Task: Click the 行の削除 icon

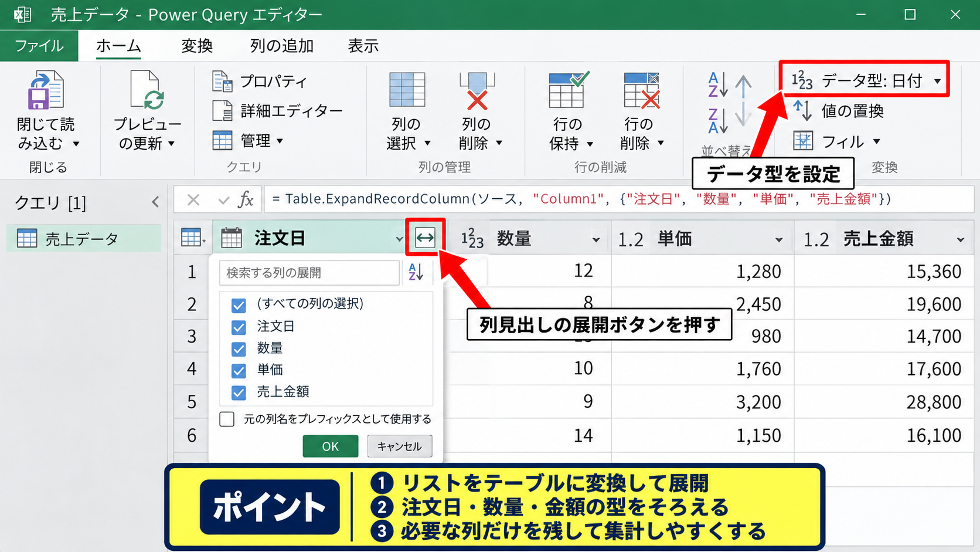Action: [x=641, y=90]
